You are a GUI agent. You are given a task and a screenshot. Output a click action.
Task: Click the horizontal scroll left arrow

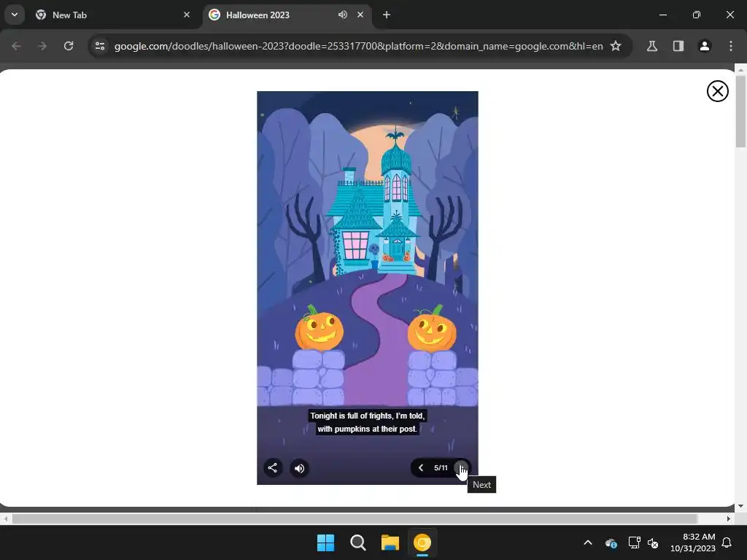tap(5, 518)
